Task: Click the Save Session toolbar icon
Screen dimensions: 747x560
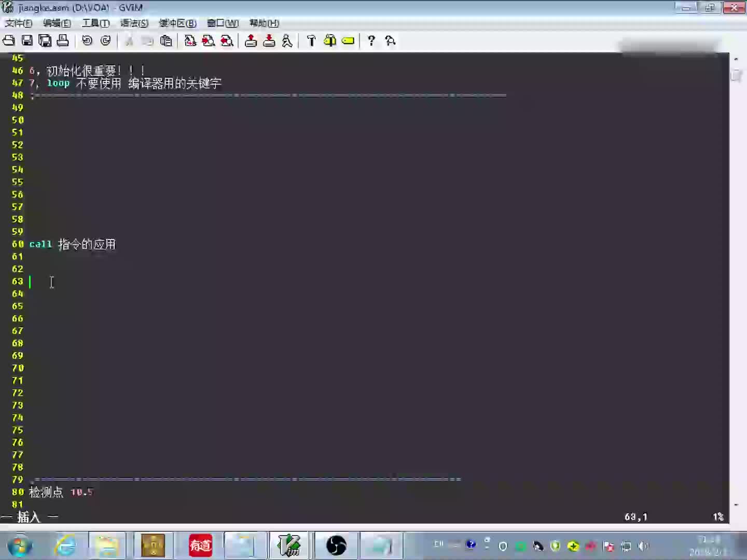Action: tap(269, 40)
